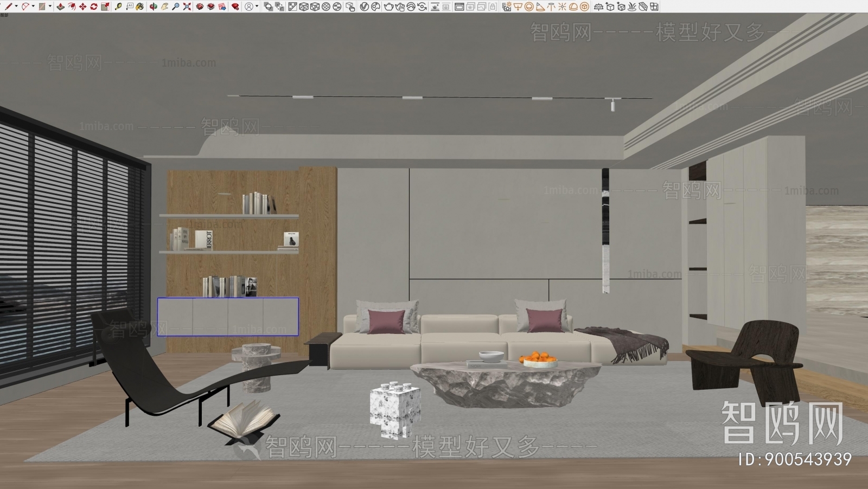The width and height of the screenshot is (868, 489).
Task: Select the Offset tool
Action: pyautogui.click(x=72, y=7)
